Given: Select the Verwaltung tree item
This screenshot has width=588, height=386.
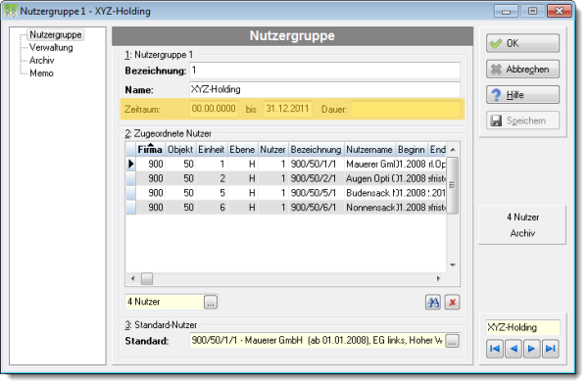Looking at the screenshot, I should (51, 48).
